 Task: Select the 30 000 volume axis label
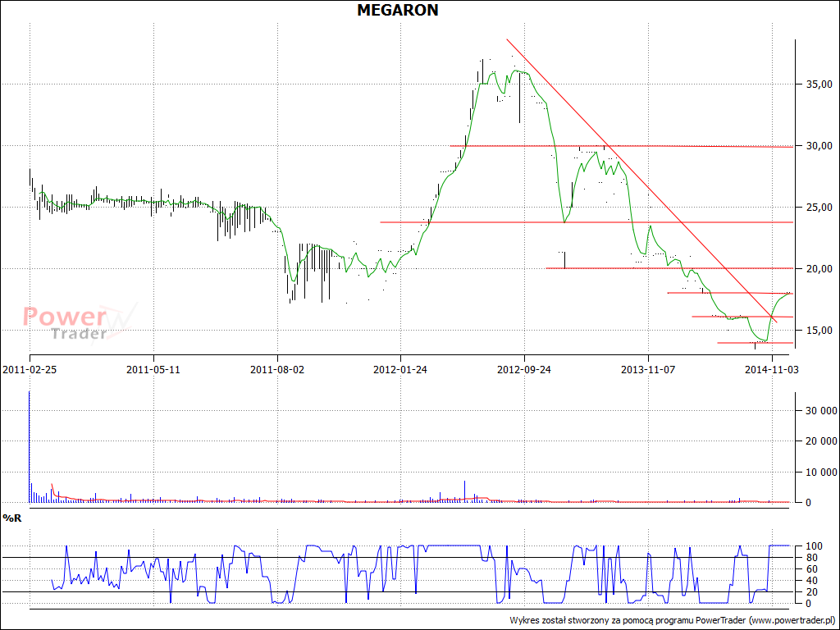(x=820, y=411)
